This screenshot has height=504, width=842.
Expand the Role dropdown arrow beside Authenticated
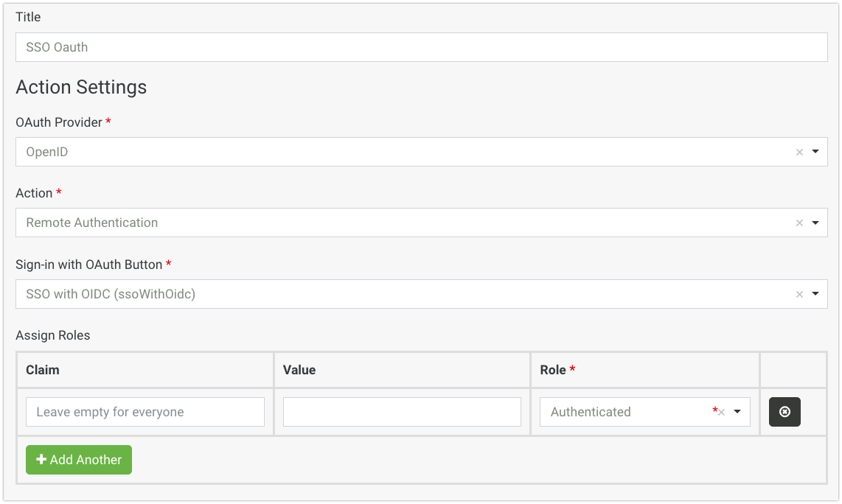point(737,412)
